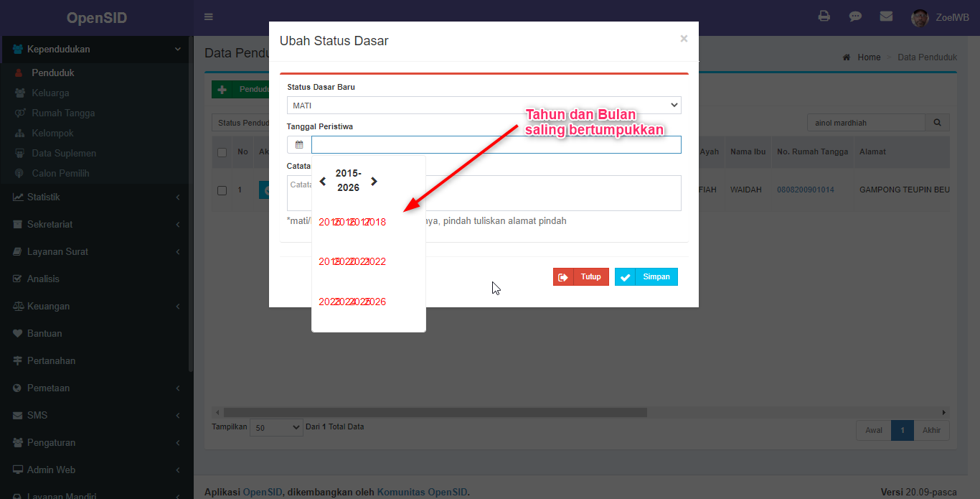Expand the SMS menu
Screen dimensions: 980x499
(x=97, y=415)
